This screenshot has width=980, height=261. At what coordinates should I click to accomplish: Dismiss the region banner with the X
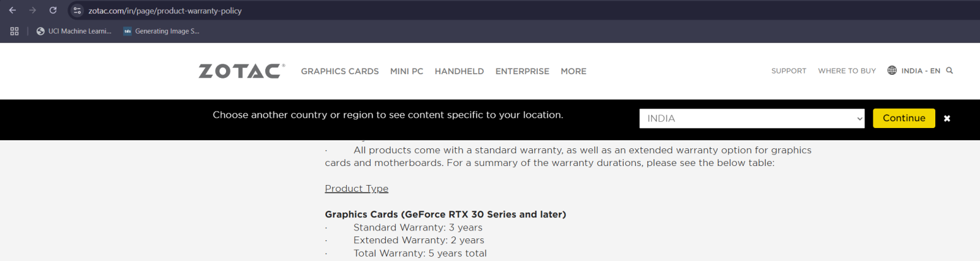pos(947,118)
